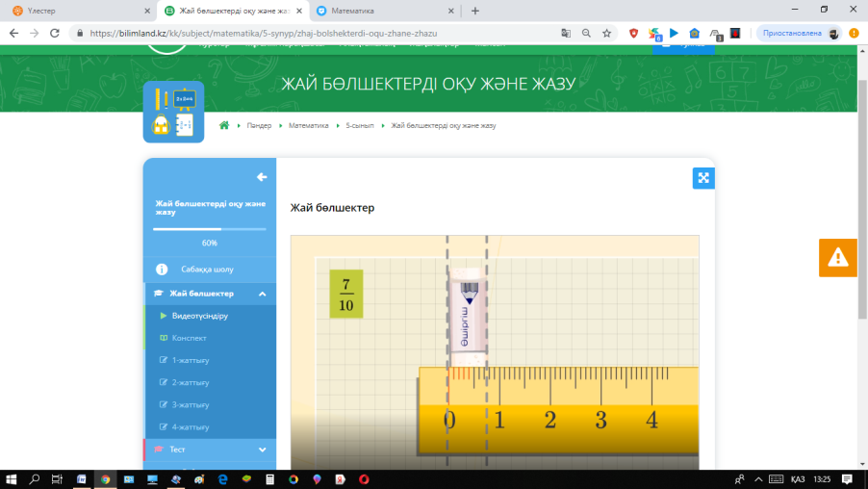Open the Windows Start menu
Screen dimensions: 868x489
[x=11, y=479]
